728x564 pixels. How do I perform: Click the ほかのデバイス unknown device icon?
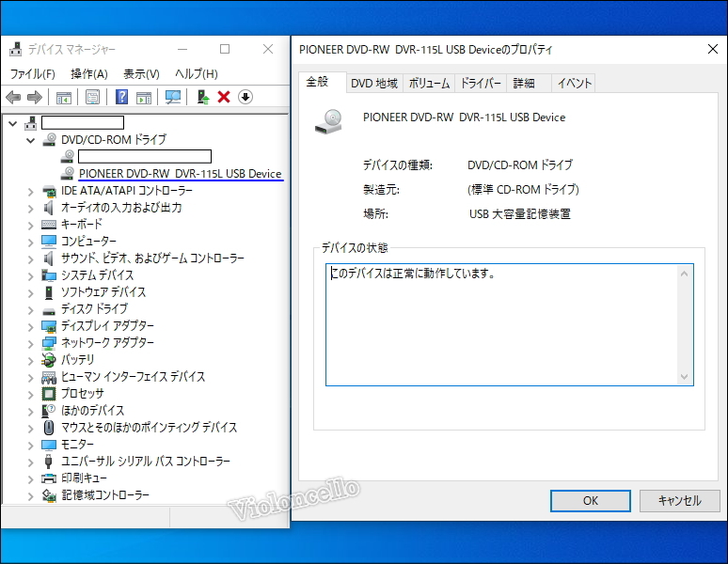coord(49,411)
